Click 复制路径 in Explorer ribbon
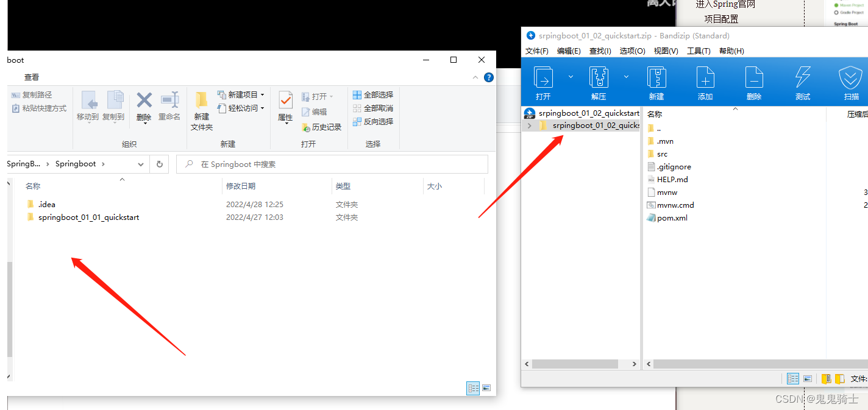Viewport: 868px width, 410px height. coord(32,95)
